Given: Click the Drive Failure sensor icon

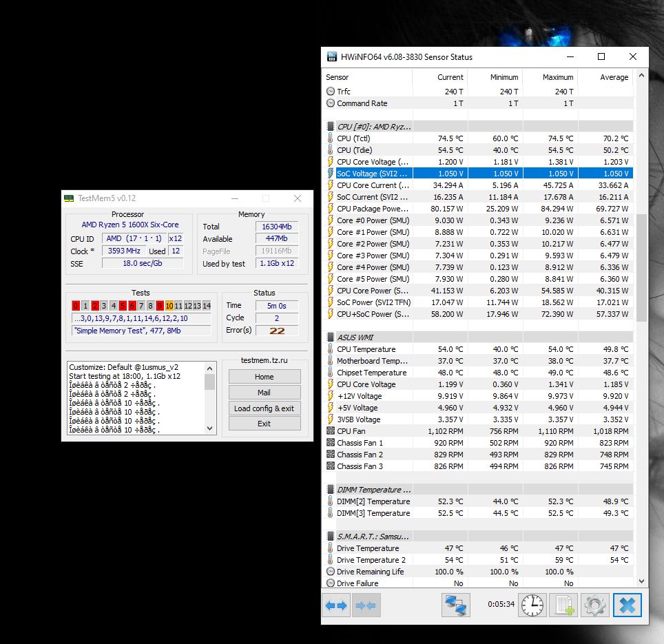Looking at the screenshot, I should (x=331, y=583).
